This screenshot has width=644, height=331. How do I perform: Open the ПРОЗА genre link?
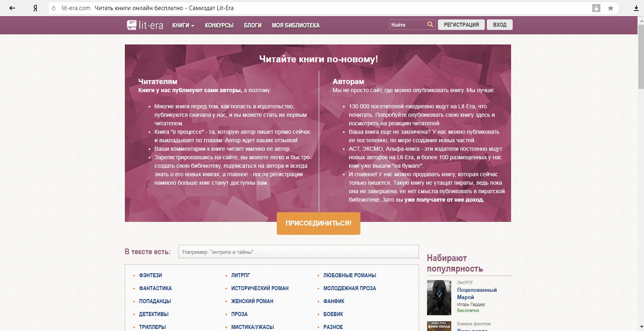pyautogui.click(x=239, y=314)
